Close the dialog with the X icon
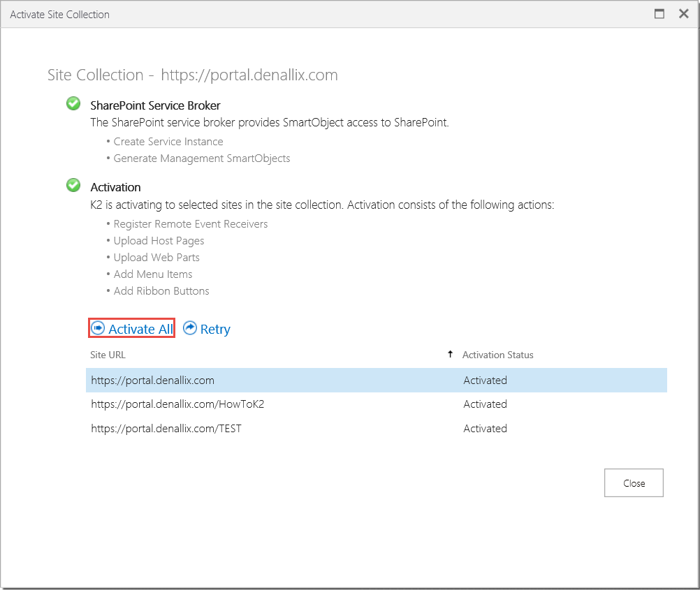700x590 pixels. tap(683, 14)
